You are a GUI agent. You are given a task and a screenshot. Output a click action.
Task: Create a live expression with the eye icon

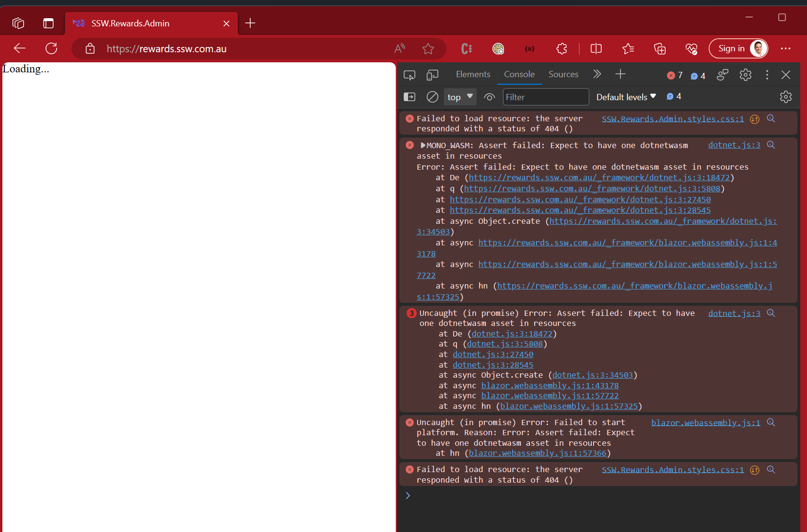pos(490,97)
